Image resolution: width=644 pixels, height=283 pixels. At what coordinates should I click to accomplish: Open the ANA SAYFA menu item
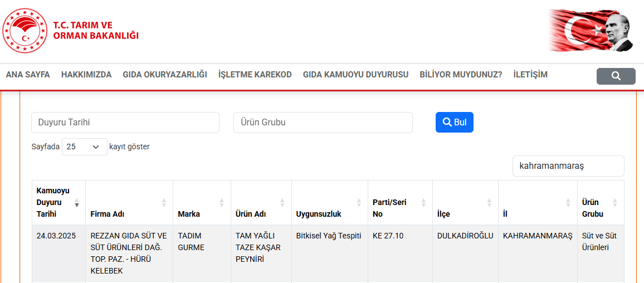pyautogui.click(x=28, y=75)
